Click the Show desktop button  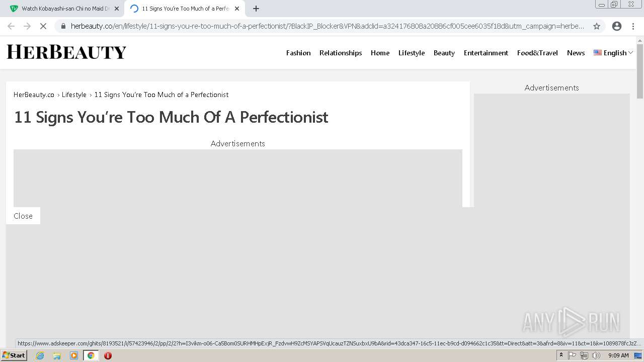(638, 355)
